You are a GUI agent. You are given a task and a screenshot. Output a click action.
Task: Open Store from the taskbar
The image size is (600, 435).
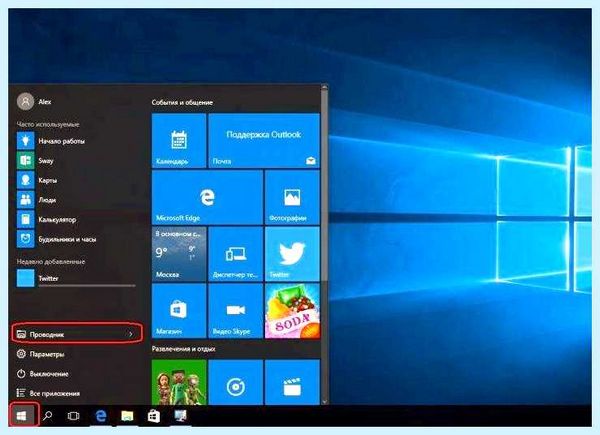[153, 415]
